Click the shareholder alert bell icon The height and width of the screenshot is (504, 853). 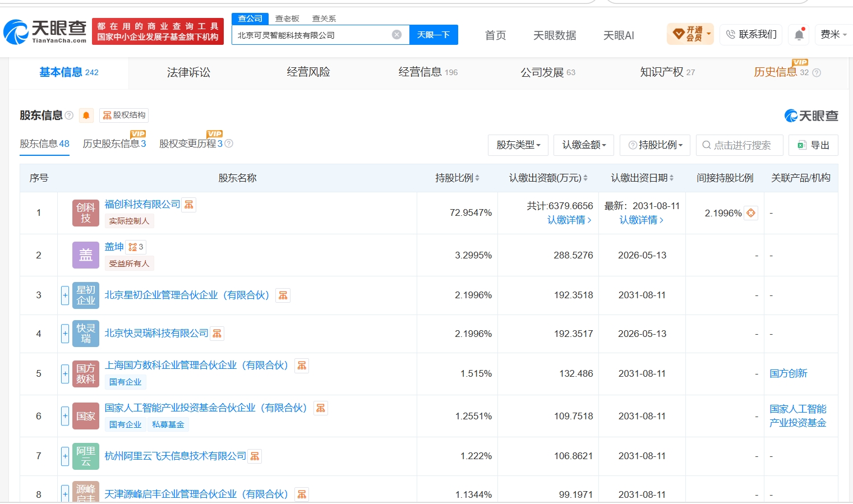tap(86, 115)
